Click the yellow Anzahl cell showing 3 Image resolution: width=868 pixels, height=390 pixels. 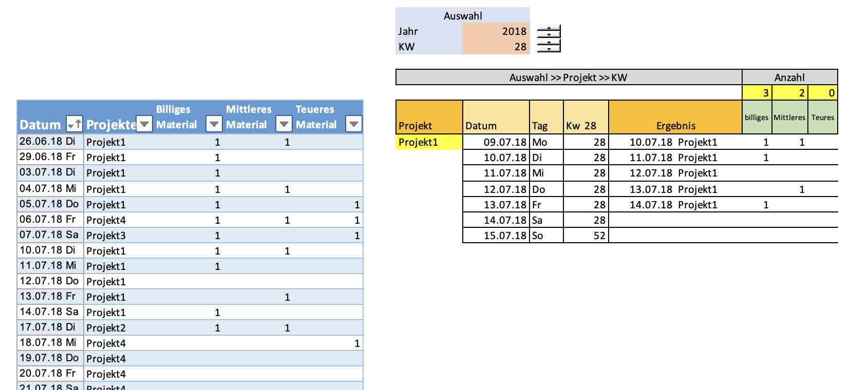point(757,93)
